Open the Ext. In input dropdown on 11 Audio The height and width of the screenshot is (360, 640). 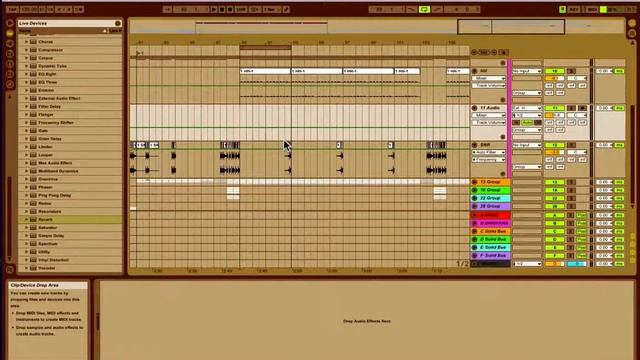pos(527,108)
